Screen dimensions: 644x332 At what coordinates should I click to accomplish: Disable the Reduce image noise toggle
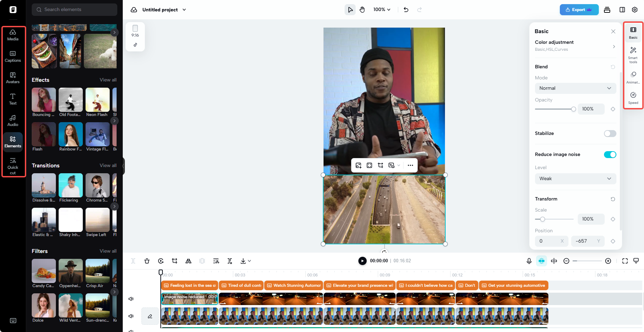point(610,154)
